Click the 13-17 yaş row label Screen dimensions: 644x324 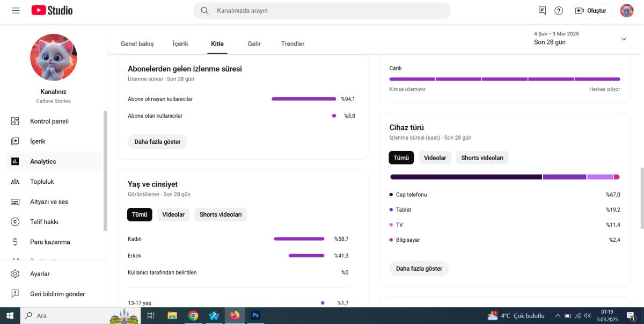[140, 303]
